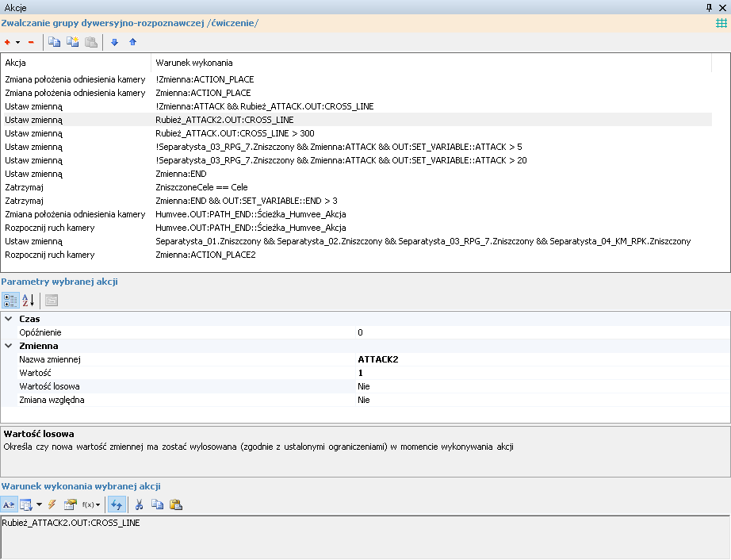Select the Ustaw zmienną row ending with '> 5'

click(358, 147)
